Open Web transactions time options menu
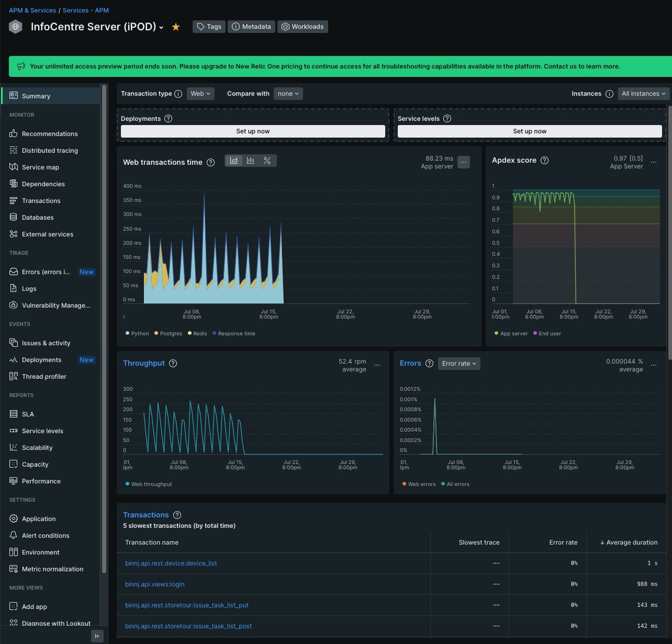Viewport: 672px width, 644px height. coord(464,162)
